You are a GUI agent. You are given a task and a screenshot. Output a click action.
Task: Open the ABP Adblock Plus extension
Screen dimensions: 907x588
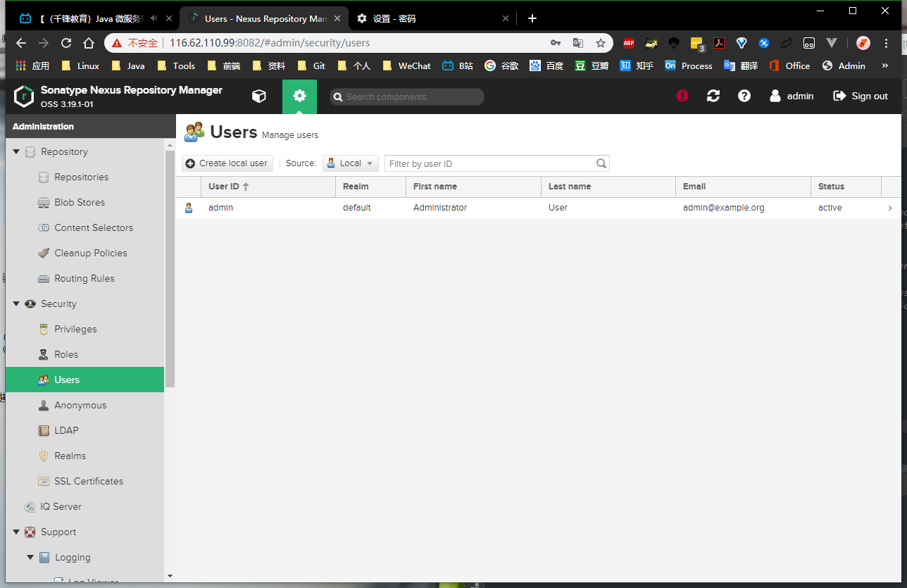[629, 43]
